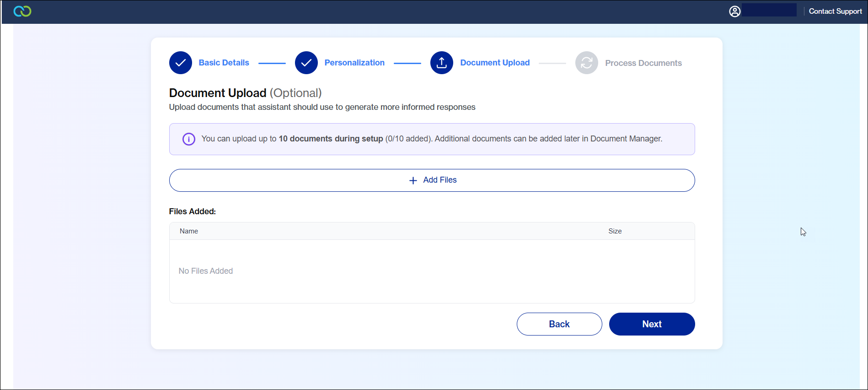This screenshot has height=390, width=868.
Task: Click the info icon in the upload notice
Action: click(189, 139)
